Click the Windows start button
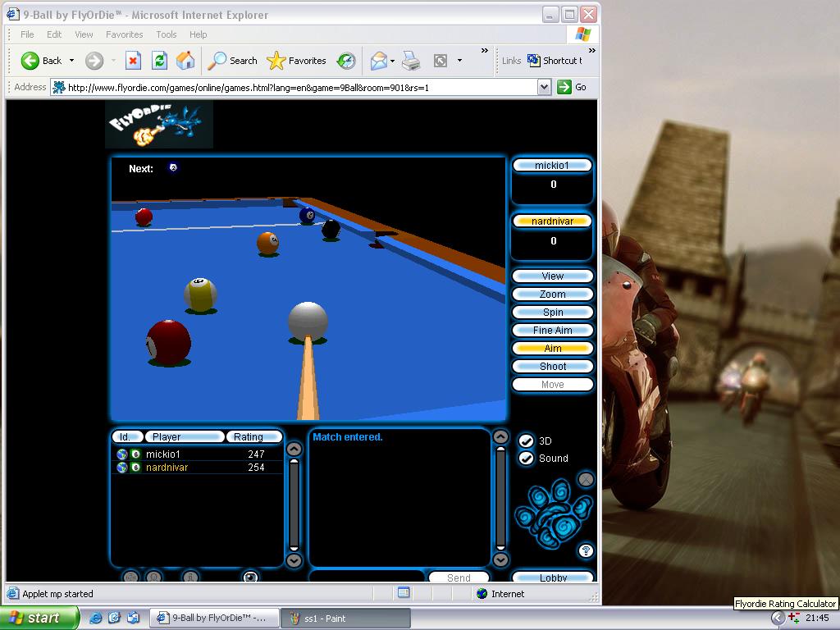840x630 pixels. tap(39, 618)
